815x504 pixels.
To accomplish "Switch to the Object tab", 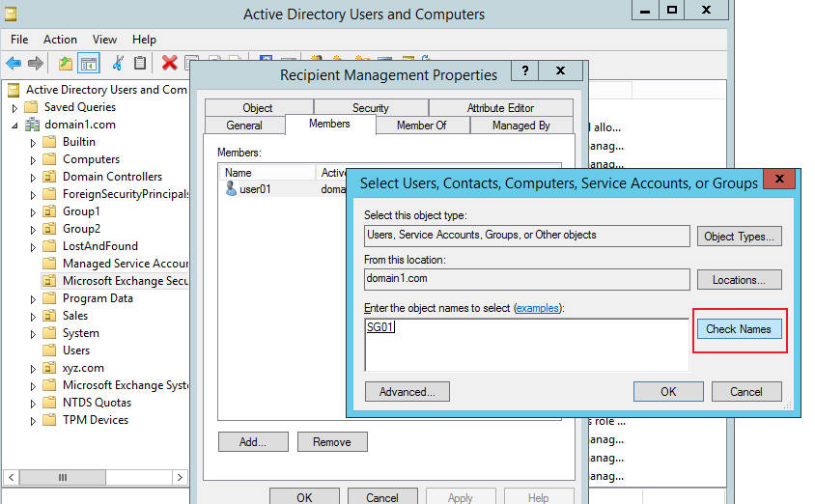I will point(259,107).
